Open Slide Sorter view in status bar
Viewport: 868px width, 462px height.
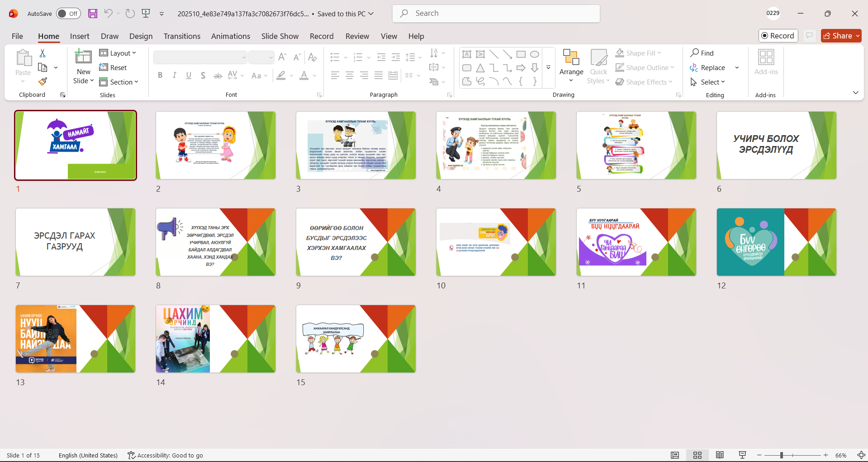click(x=697, y=455)
